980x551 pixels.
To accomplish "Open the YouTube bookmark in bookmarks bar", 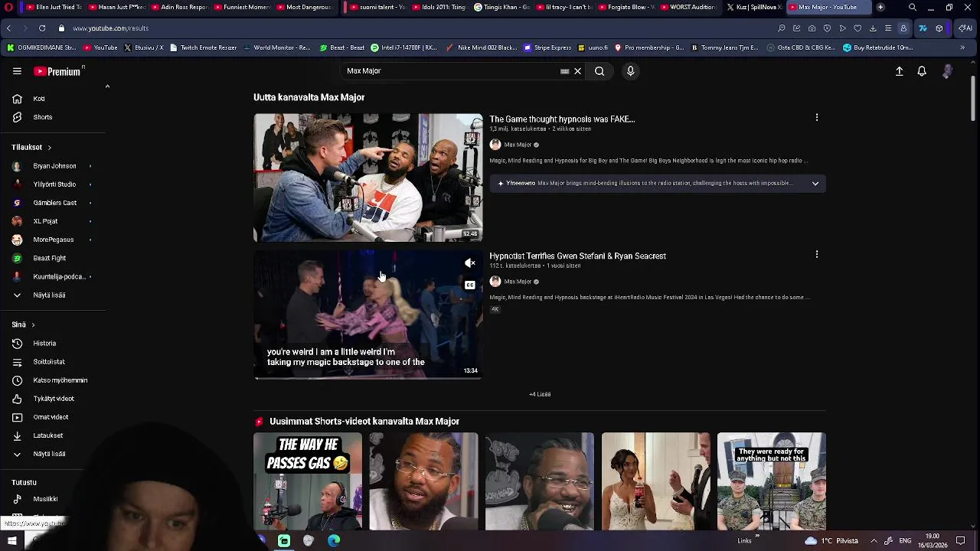I will [100, 47].
